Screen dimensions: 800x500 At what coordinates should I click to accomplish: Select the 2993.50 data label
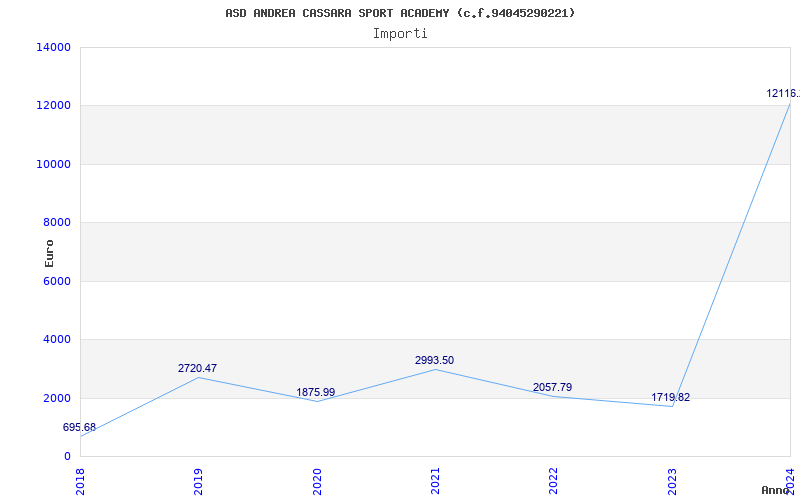click(x=434, y=360)
